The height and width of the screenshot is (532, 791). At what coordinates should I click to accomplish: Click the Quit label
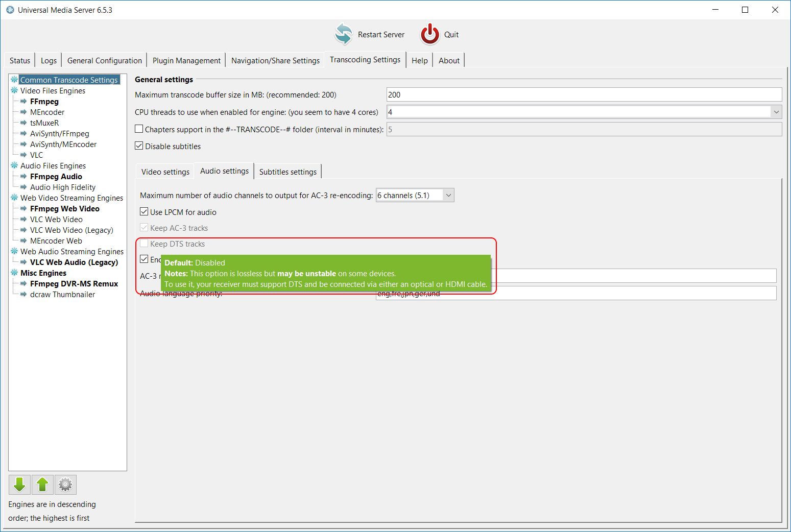tap(451, 34)
